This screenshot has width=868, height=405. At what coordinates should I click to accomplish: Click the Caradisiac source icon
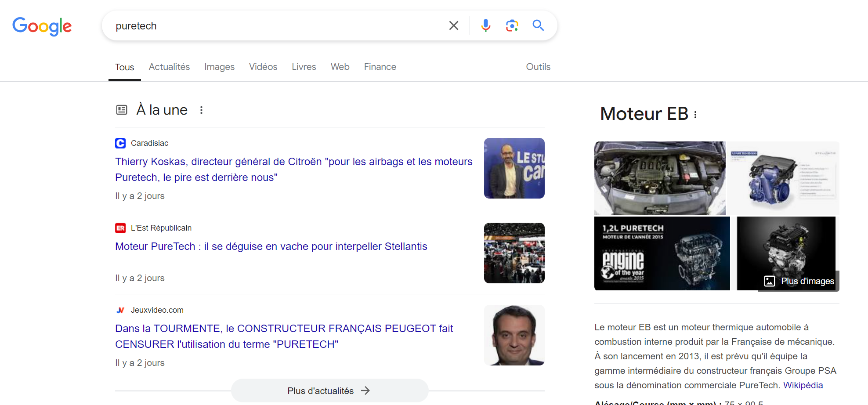120,143
